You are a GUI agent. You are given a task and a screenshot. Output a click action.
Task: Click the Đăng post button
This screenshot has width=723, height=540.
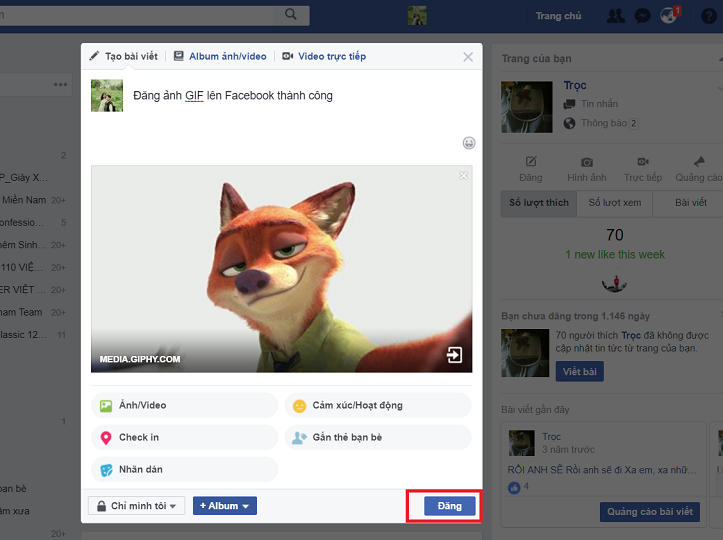(450, 506)
